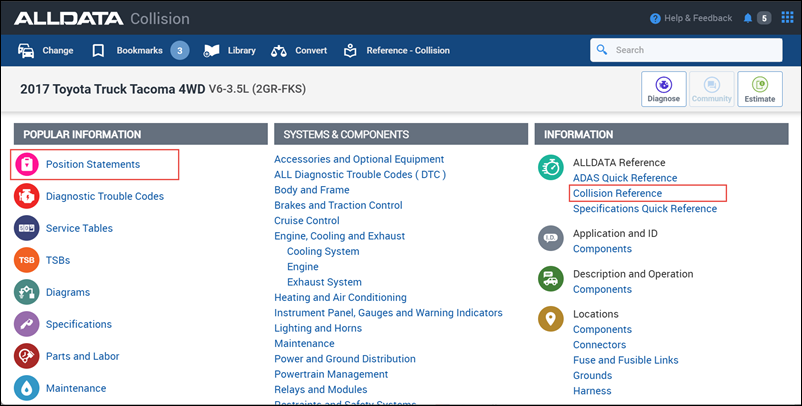Open Instrument Panel, Gauges and Warning Indicators
The image size is (802, 406).
coord(388,312)
